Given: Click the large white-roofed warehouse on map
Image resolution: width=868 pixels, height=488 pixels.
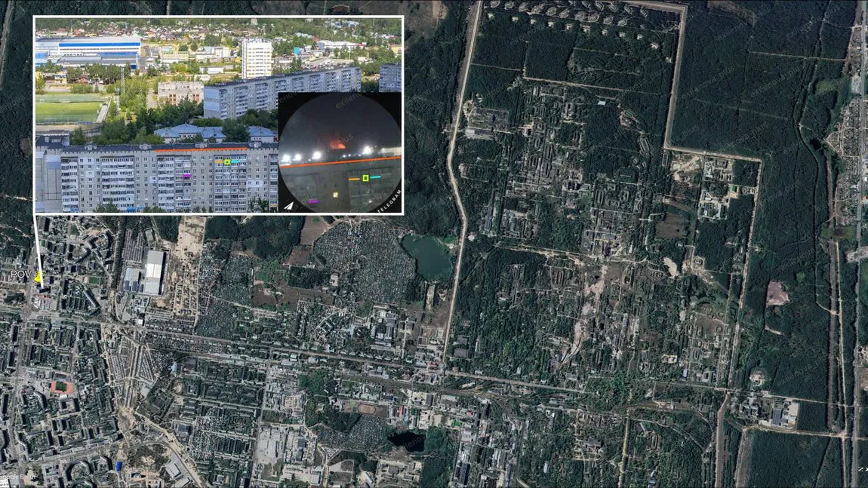Looking at the screenshot, I should click(x=153, y=272).
